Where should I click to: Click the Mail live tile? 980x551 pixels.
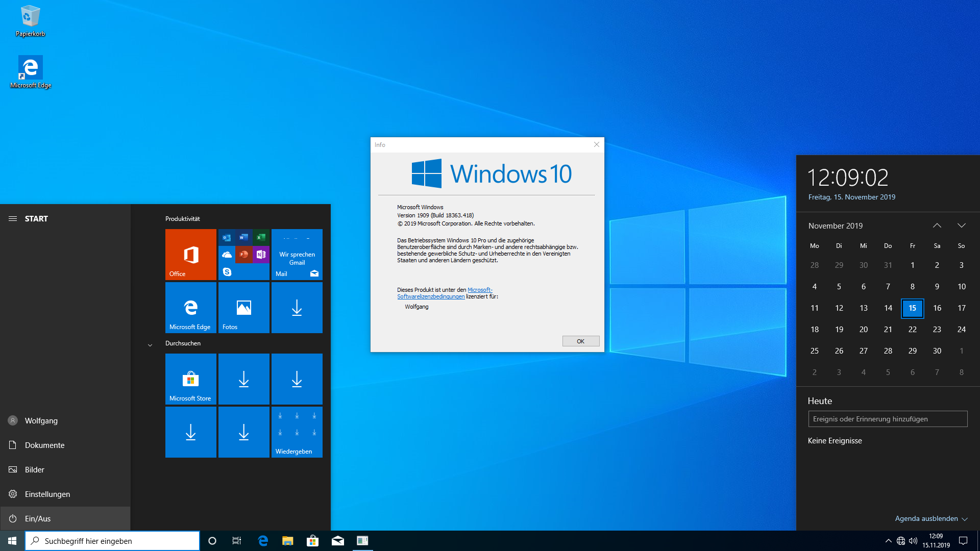coord(297,254)
